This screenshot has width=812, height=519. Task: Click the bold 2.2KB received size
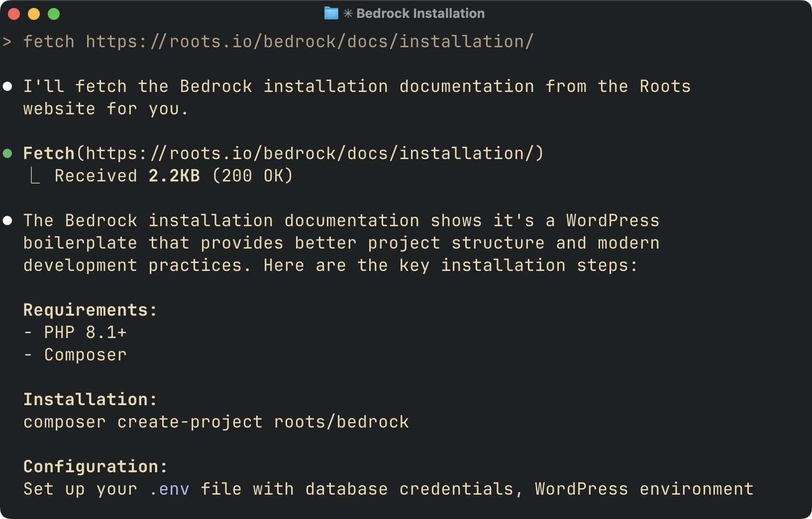(174, 175)
